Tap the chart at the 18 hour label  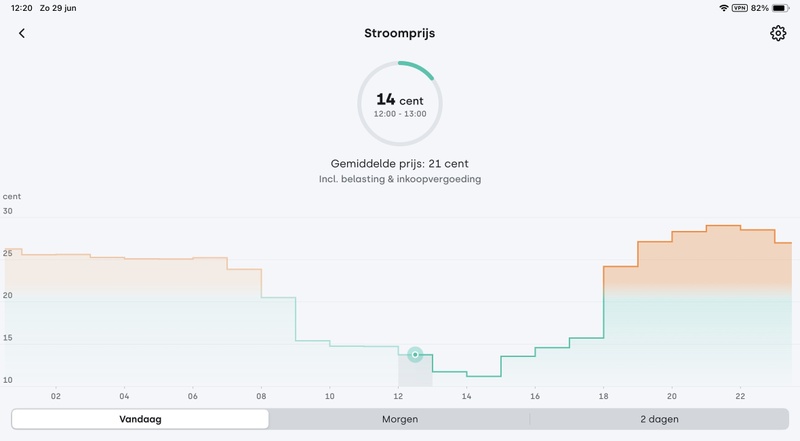point(604,396)
